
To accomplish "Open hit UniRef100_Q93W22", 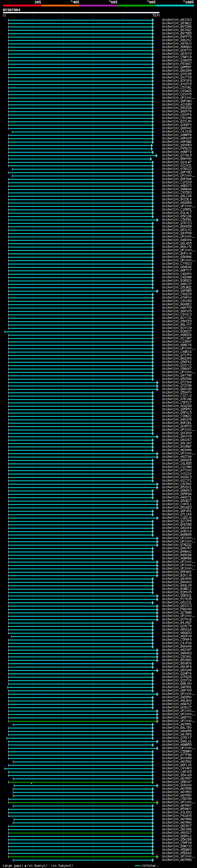I will click(x=177, y=23).
